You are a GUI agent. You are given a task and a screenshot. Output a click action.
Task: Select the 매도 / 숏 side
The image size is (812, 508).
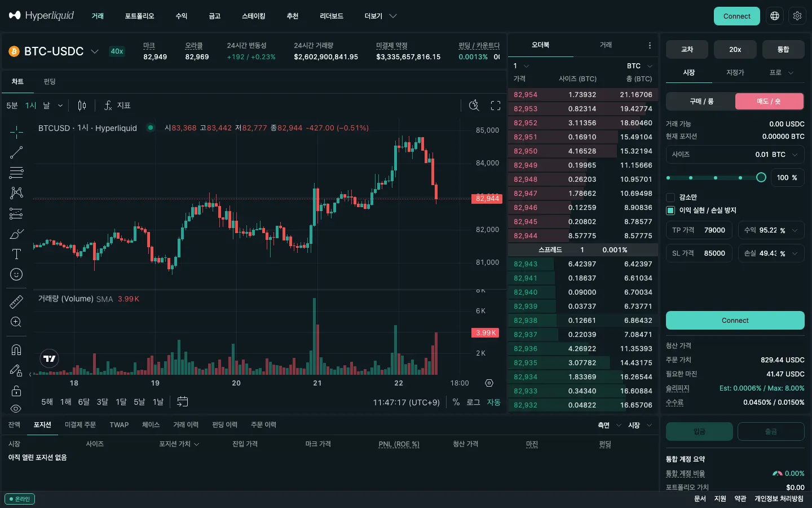pos(769,102)
